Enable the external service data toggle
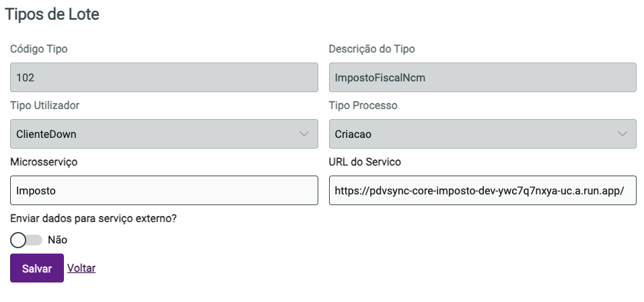644x302 pixels. [26, 239]
